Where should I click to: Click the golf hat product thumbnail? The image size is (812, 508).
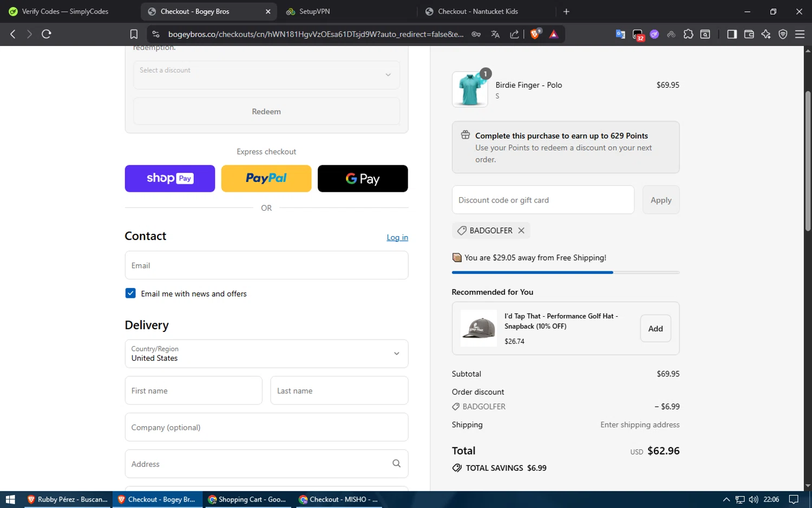tap(479, 328)
